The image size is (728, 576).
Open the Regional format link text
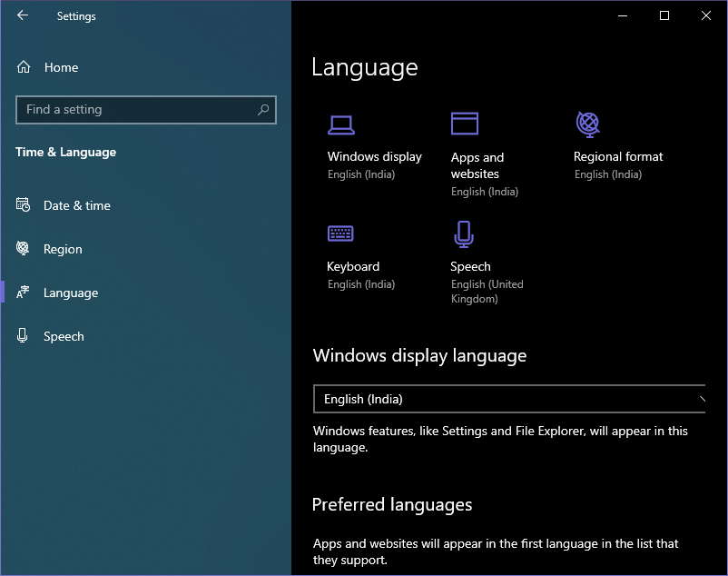(618, 156)
